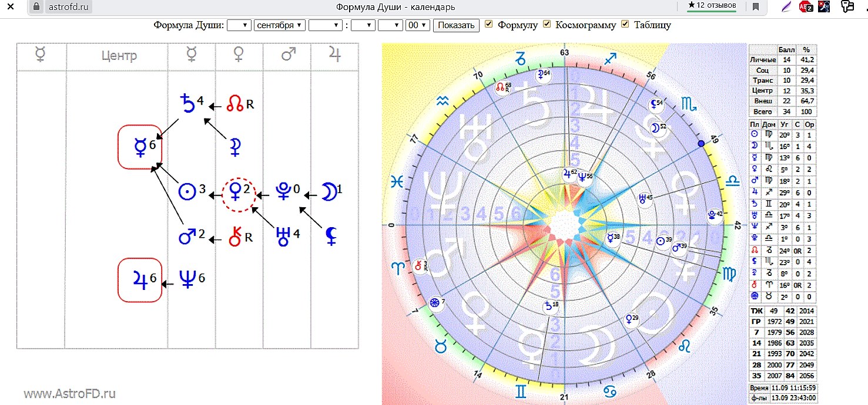The image size is (868, 405).
Task: Click the Sagittarius sign on chart rim
Action: pos(611,59)
